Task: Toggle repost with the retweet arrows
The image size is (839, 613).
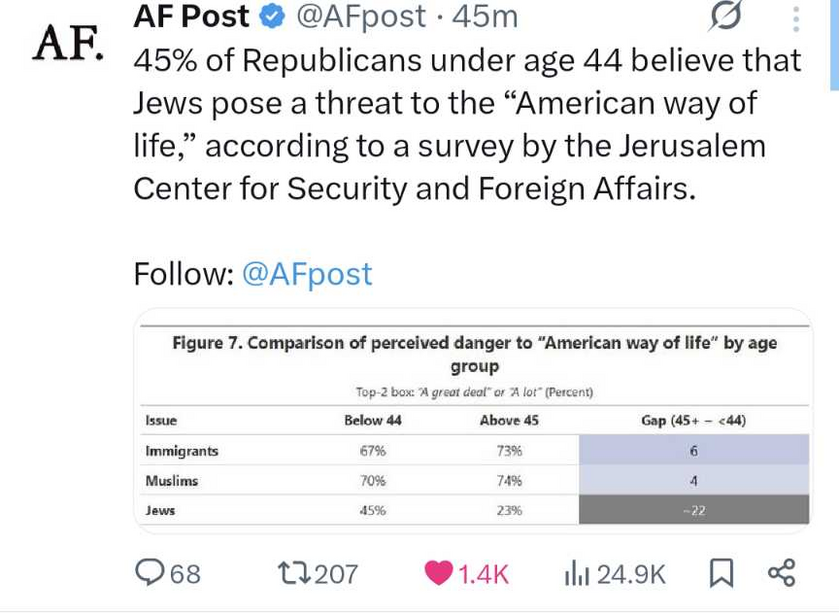Action: [293, 573]
